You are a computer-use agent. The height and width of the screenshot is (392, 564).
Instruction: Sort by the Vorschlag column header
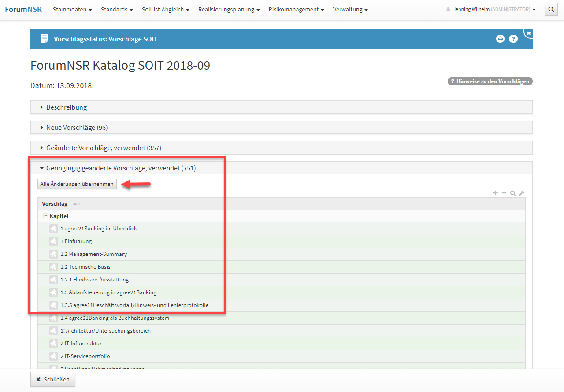(55, 204)
